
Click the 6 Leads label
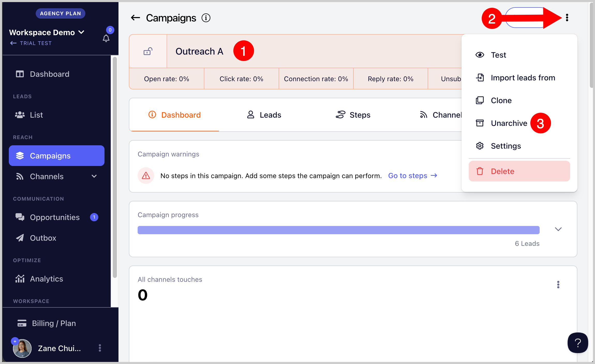pos(527,244)
